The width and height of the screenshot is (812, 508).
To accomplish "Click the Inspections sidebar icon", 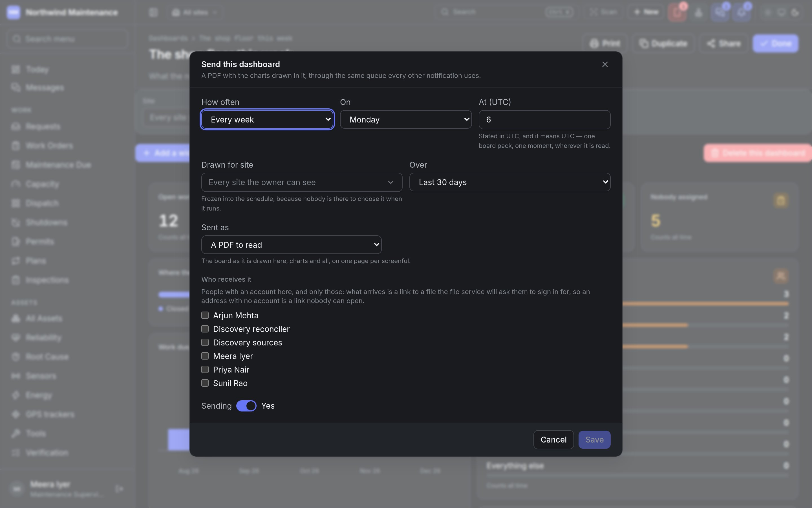I will 16,280.
